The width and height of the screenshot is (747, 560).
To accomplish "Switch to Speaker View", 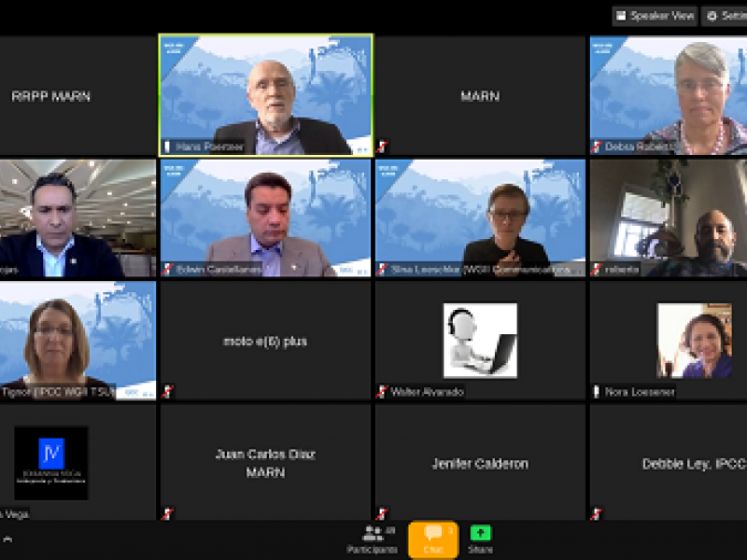I will [655, 16].
